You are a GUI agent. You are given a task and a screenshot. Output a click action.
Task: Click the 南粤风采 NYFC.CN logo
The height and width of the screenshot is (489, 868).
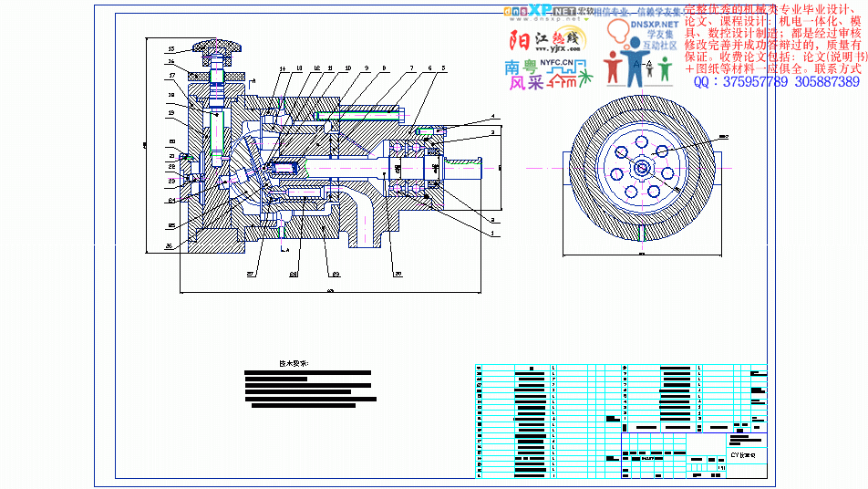[542, 75]
